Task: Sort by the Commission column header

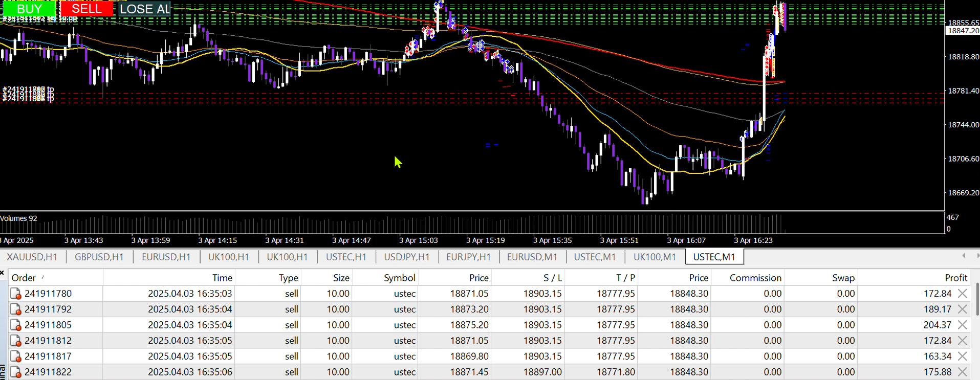Action: pyautogui.click(x=748, y=278)
